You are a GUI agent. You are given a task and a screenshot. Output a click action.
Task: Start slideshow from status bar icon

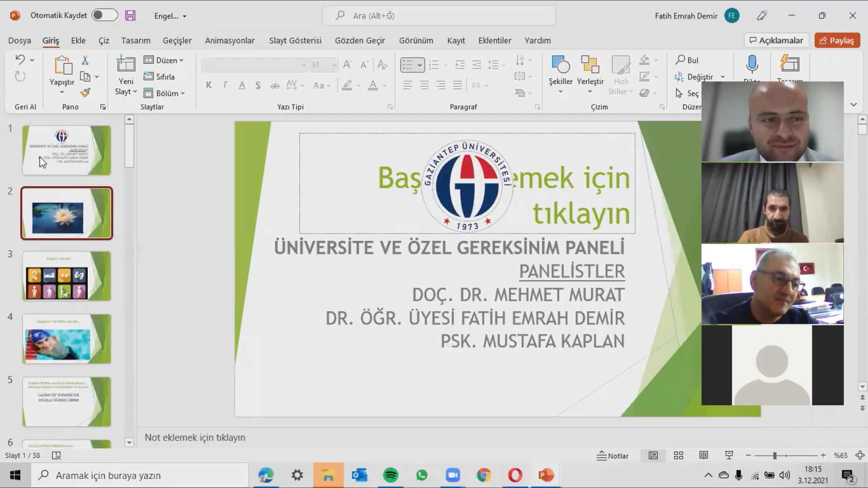729,455
